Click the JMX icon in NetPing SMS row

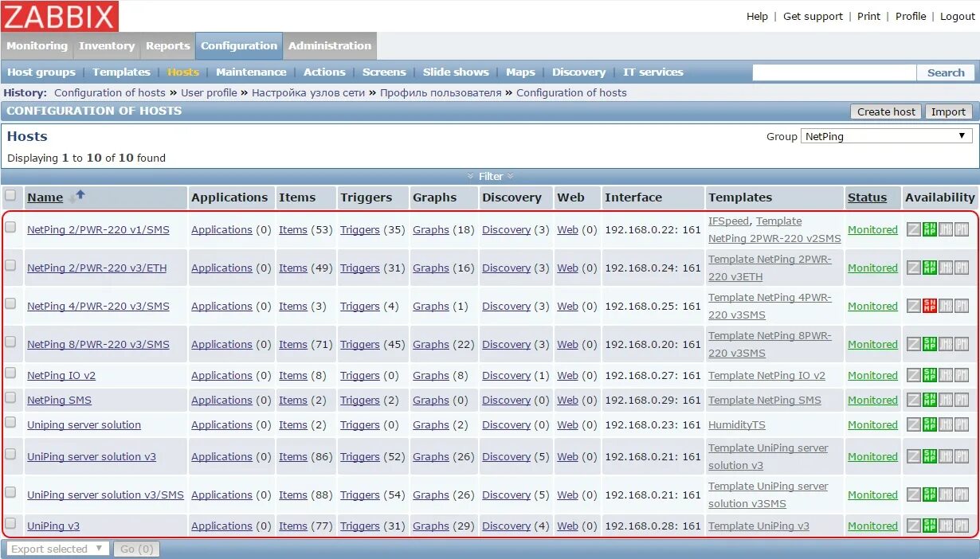tap(946, 400)
